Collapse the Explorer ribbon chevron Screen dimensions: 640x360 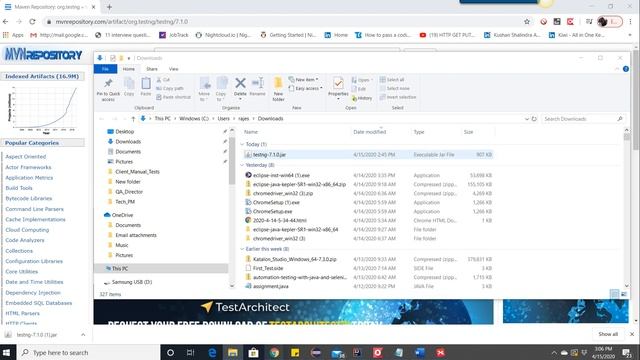[x=617, y=69]
